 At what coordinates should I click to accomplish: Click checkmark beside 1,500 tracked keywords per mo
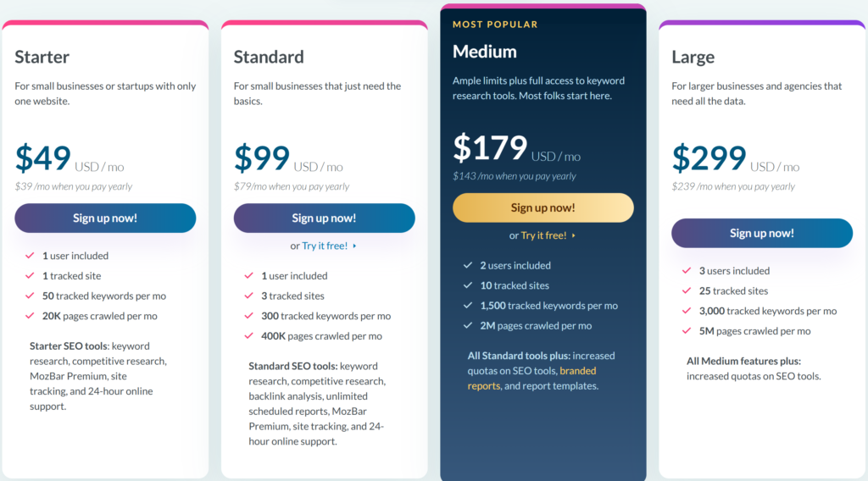(468, 305)
